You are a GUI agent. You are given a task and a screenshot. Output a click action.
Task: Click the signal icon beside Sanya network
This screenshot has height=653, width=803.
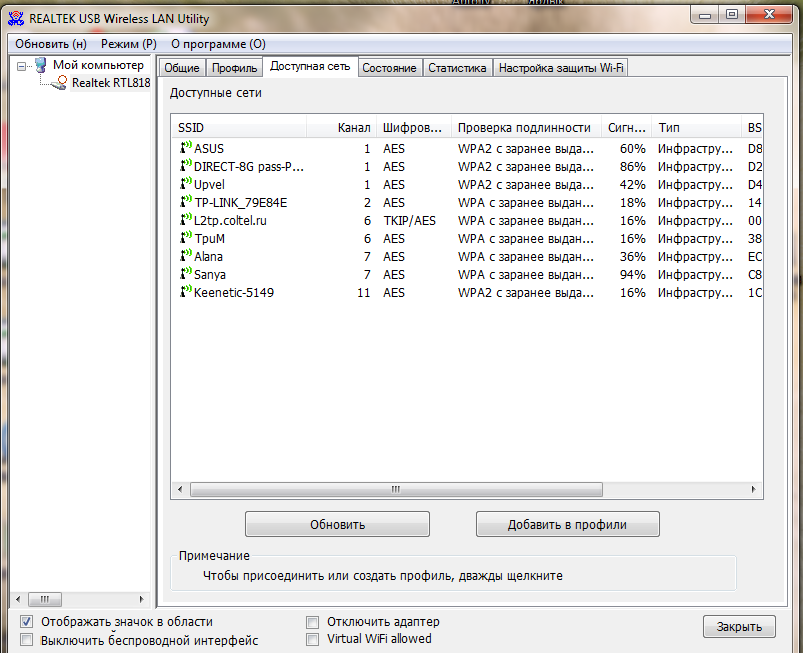(186, 273)
